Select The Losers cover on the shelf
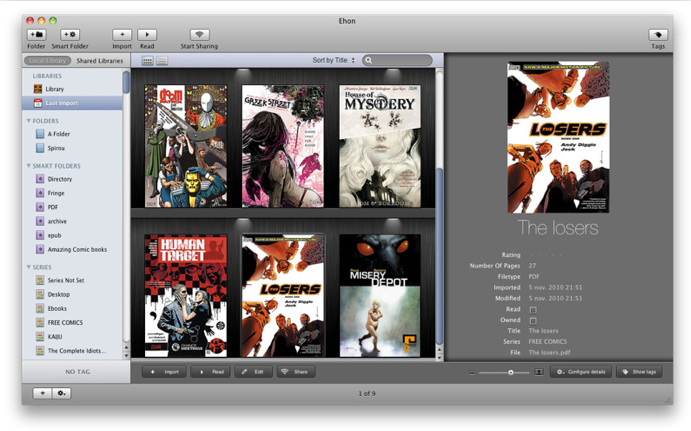The height and width of the screenshot is (431, 691). click(283, 295)
